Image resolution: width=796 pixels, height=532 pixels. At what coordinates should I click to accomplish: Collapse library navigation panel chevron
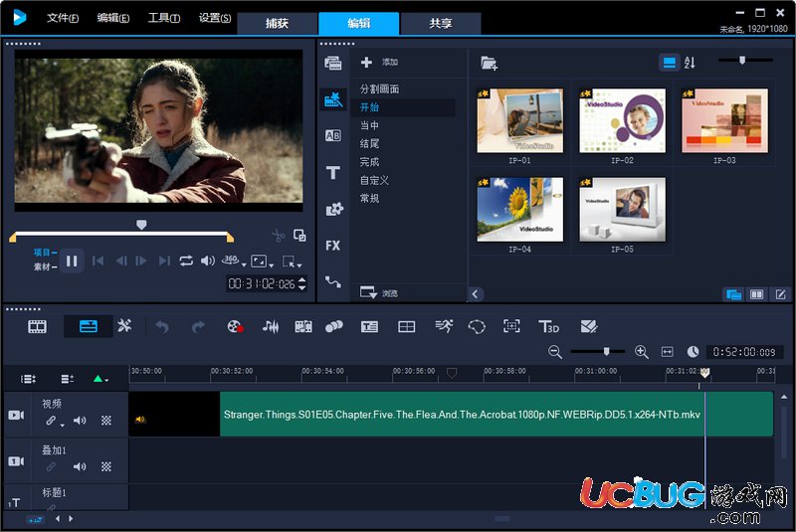coord(476,294)
